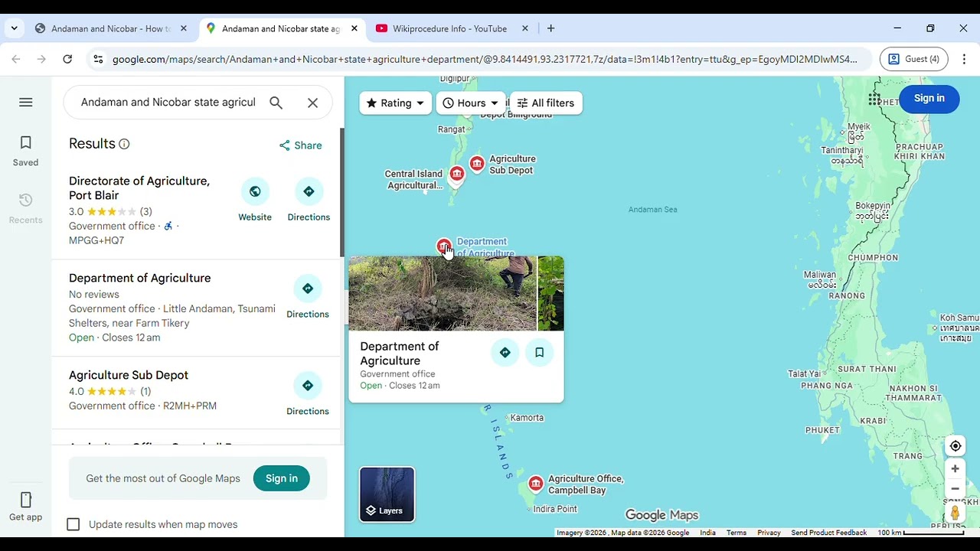Toggle Update results when map moves checkbox
The height and width of the screenshot is (551, 980).
73,524
